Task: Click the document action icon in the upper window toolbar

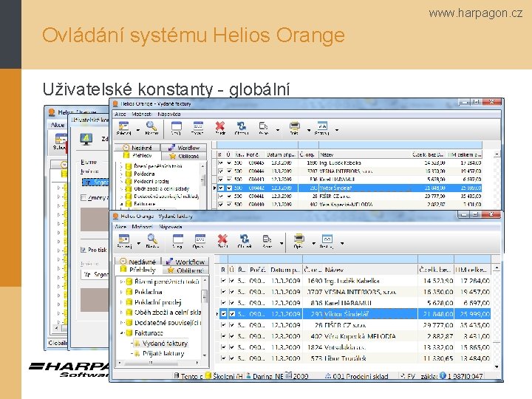Action: tap(263, 126)
